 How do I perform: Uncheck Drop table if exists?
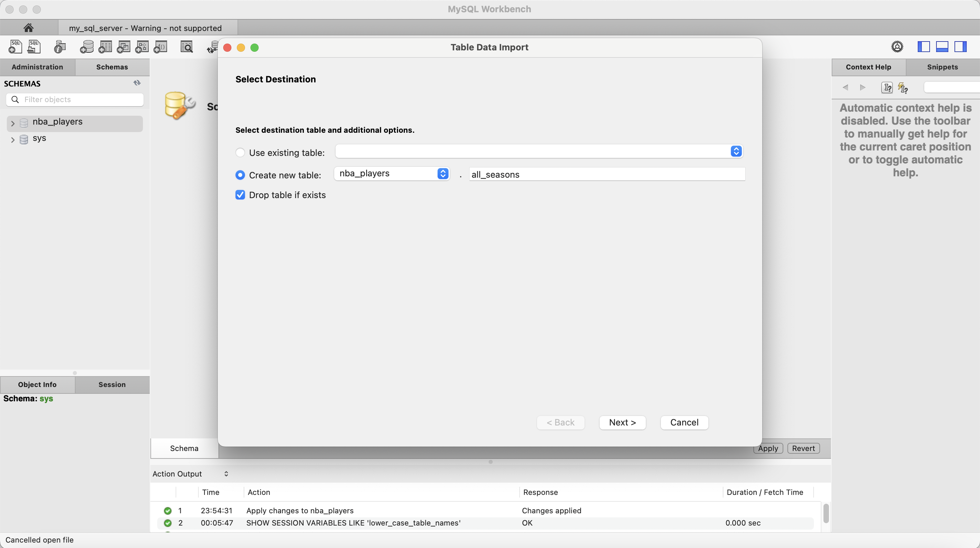click(240, 195)
